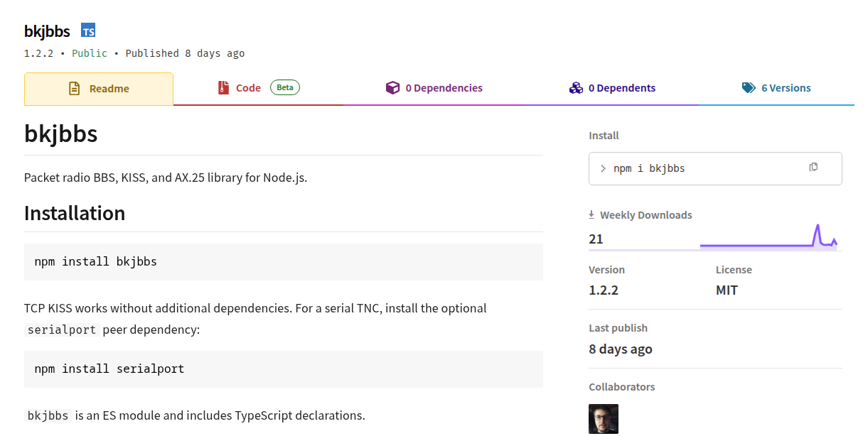The height and width of the screenshot is (436, 868).
Task: Click the Install heading in sidebar
Action: coord(604,136)
